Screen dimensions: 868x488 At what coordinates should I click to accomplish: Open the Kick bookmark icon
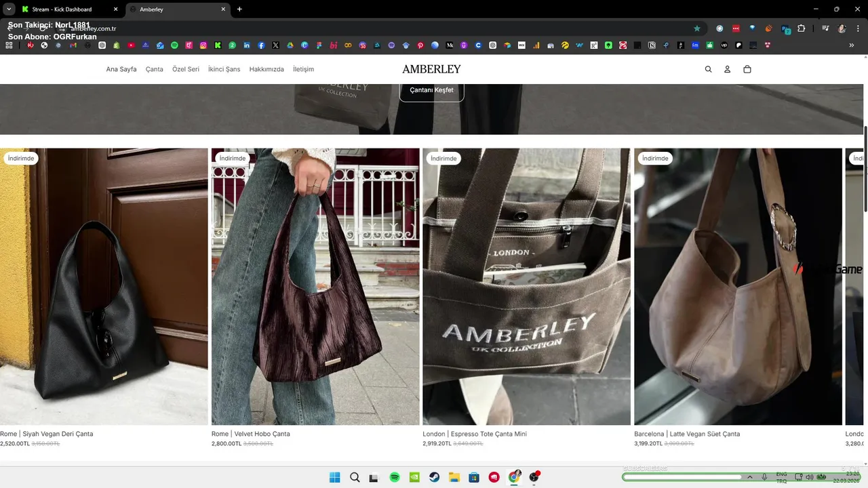(x=218, y=45)
